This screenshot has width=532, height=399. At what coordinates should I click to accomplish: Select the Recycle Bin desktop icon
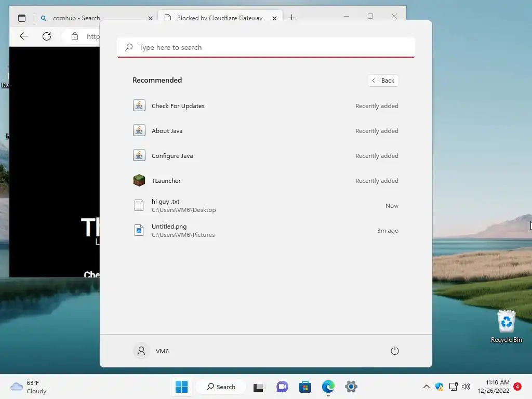click(x=506, y=326)
